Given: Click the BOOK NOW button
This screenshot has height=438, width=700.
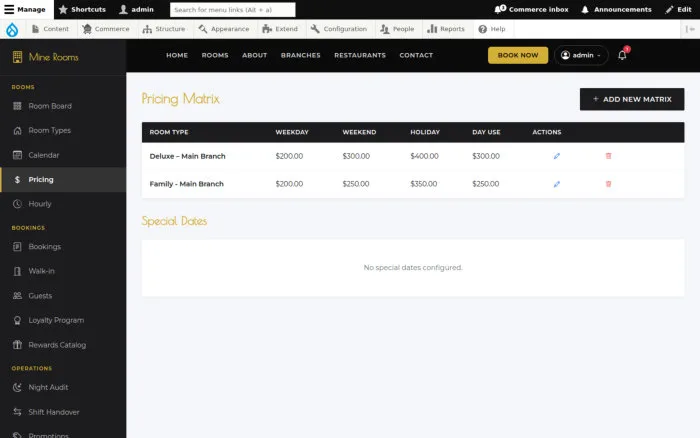Looking at the screenshot, I should pyautogui.click(x=518, y=55).
